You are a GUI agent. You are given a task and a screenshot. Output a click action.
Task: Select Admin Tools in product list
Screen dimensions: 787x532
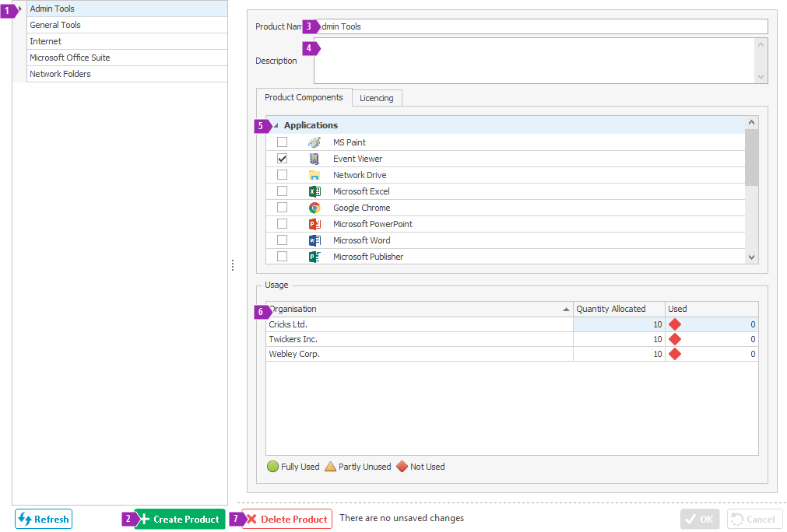pyautogui.click(x=127, y=9)
